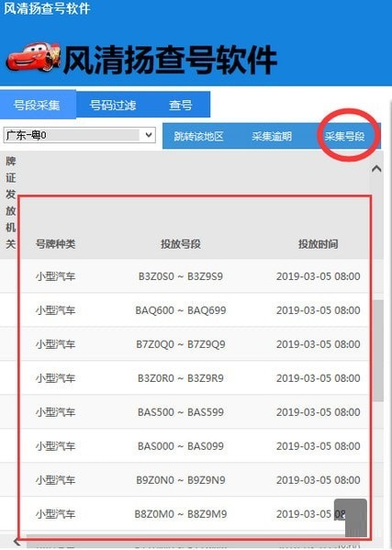
Task: Select the B9Z0N0 ~ B9Z9N9 cell
Action: click(181, 480)
